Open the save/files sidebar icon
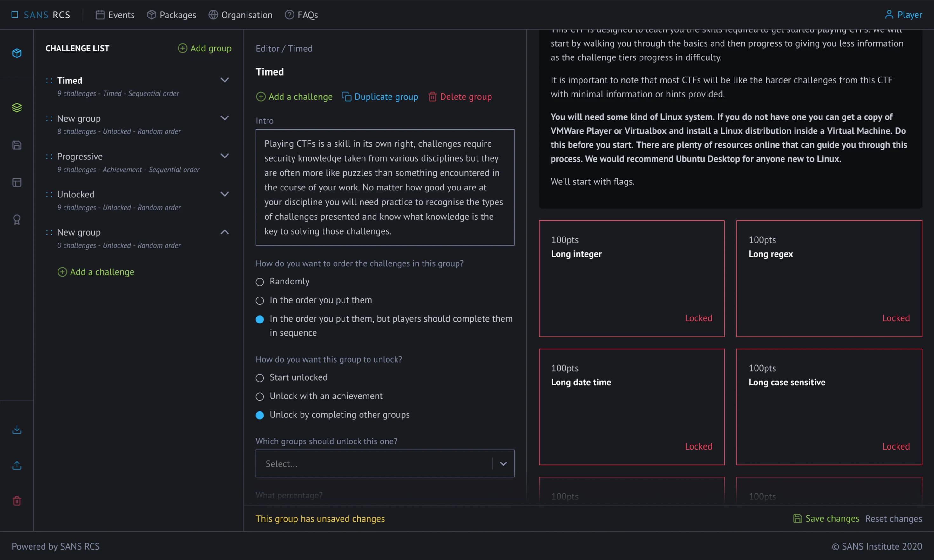 [17, 144]
